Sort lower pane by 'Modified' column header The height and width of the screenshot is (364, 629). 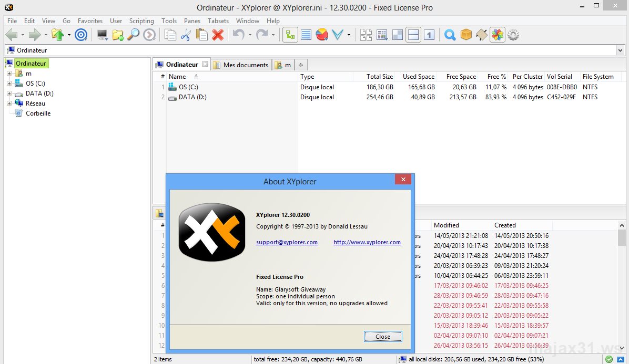(461, 225)
